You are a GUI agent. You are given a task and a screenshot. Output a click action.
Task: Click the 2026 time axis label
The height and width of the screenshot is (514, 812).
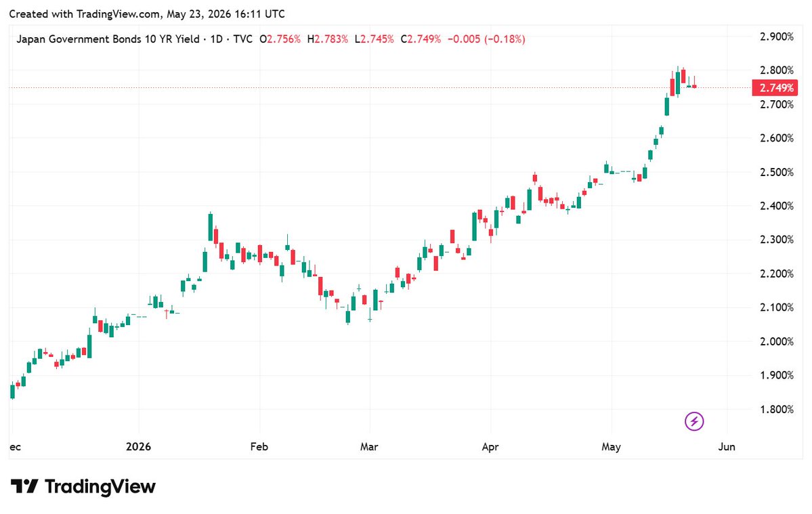tap(138, 447)
